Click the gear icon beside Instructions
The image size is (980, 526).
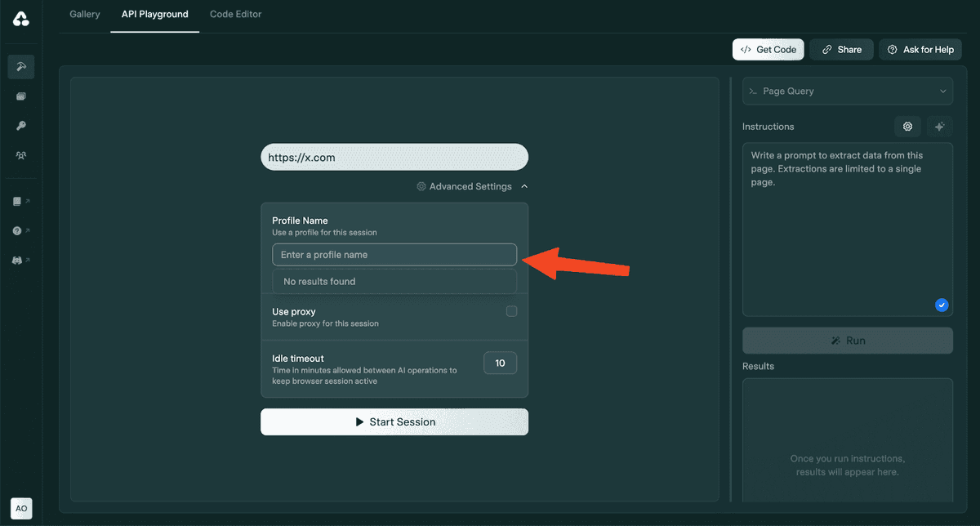tap(907, 127)
